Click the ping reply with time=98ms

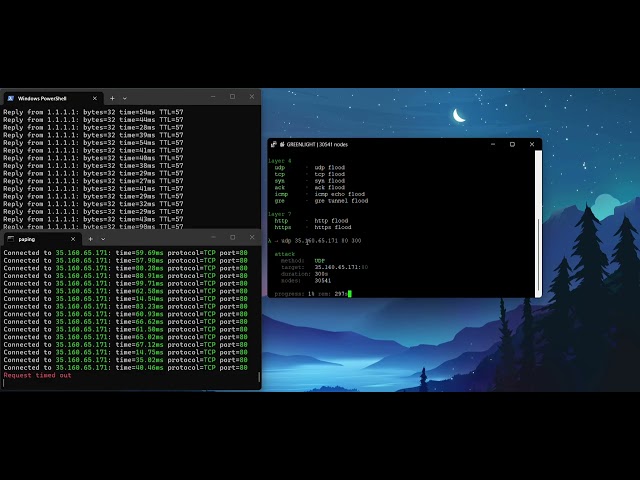pyautogui.click(x=93, y=227)
